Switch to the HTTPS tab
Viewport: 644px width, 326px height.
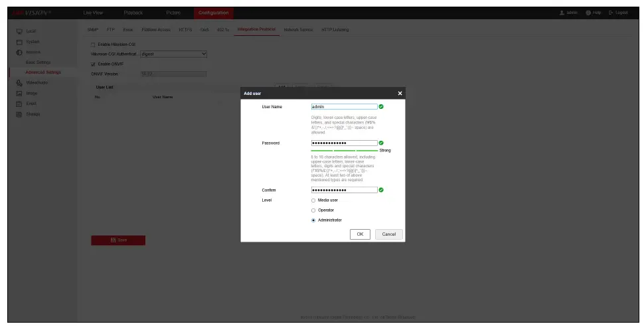click(x=185, y=30)
